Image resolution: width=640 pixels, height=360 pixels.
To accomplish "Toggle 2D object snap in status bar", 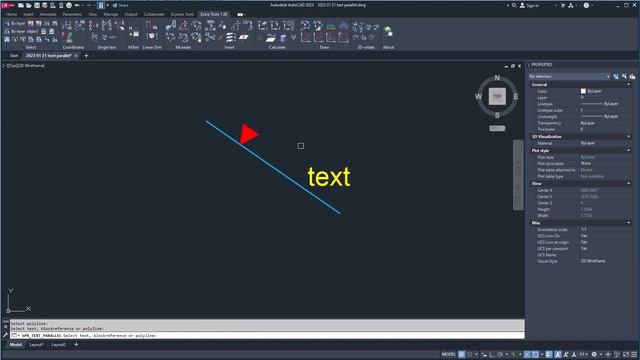I will (x=535, y=354).
